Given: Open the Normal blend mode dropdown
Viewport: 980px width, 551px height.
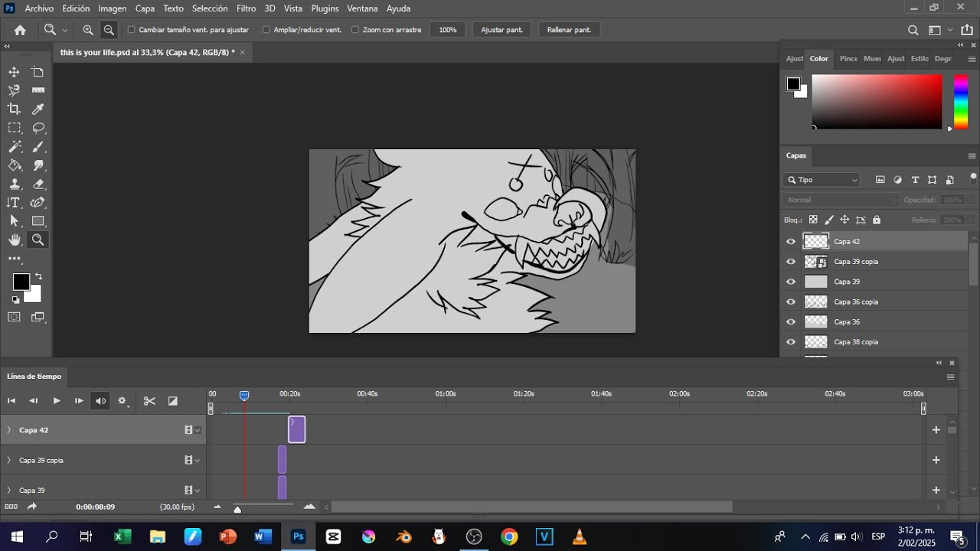Looking at the screenshot, I should tap(841, 200).
